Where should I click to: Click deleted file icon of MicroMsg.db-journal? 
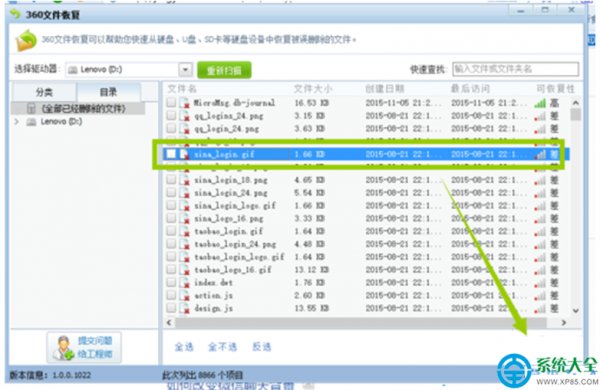click(x=185, y=103)
